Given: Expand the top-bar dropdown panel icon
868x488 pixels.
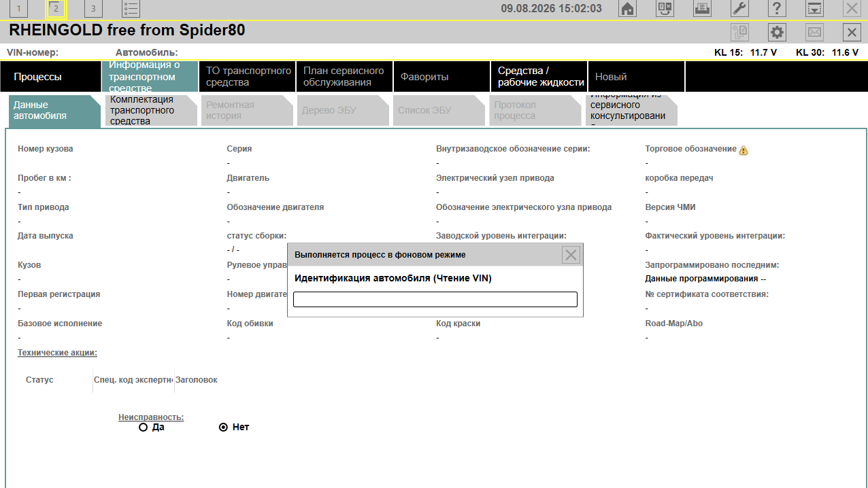Looking at the screenshot, I should point(814,9).
